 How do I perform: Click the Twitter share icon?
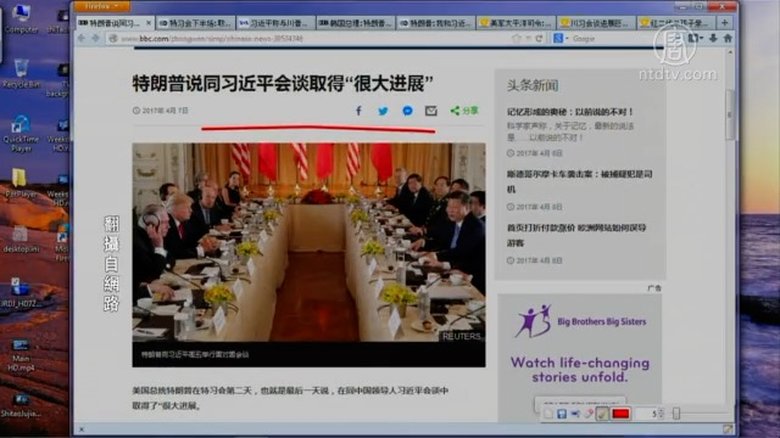[383, 111]
